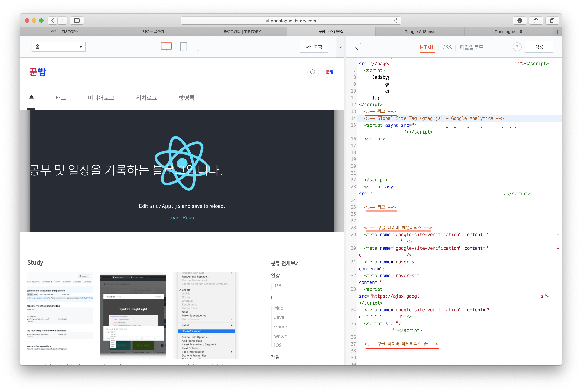Image resolution: width=582 pixels, height=392 pixels.
Task: Toggle Safari sidebar button
Action: point(77,21)
